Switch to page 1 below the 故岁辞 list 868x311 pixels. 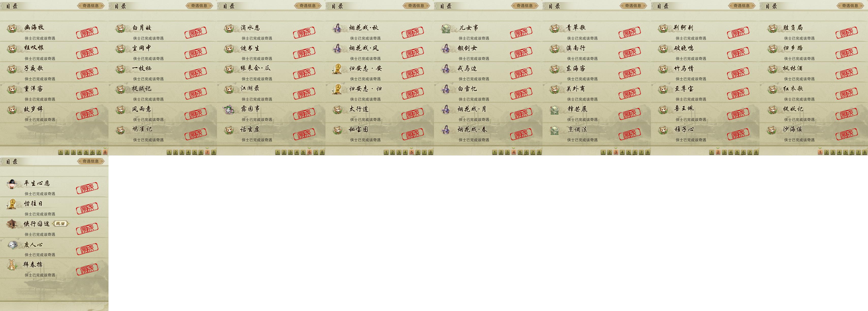pos(61,152)
